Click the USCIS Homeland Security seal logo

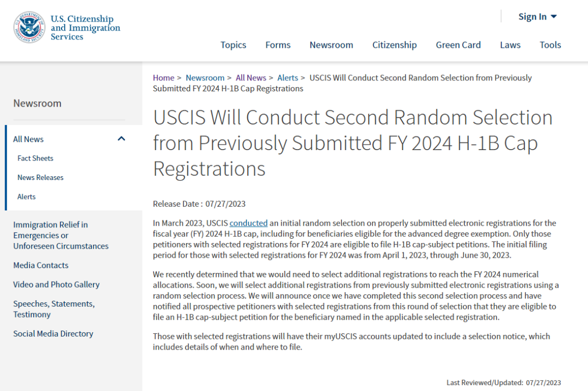click(29, 27)
